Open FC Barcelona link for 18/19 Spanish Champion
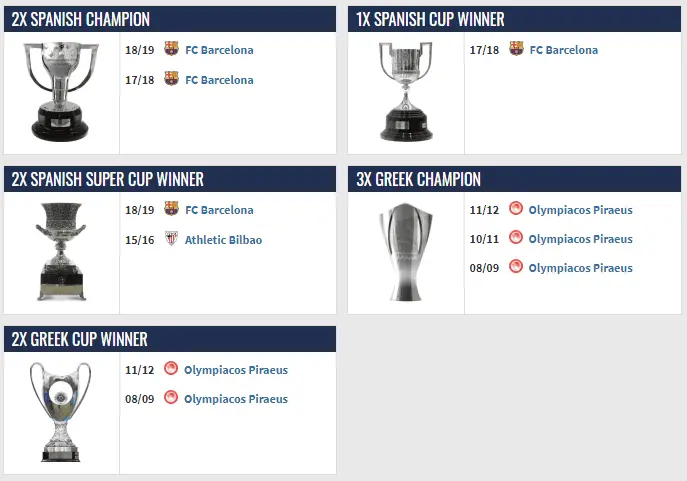 click(219, 50)
